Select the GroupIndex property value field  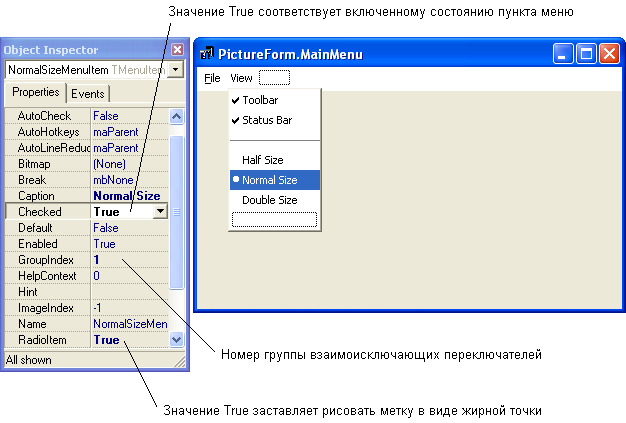[130, 259]
